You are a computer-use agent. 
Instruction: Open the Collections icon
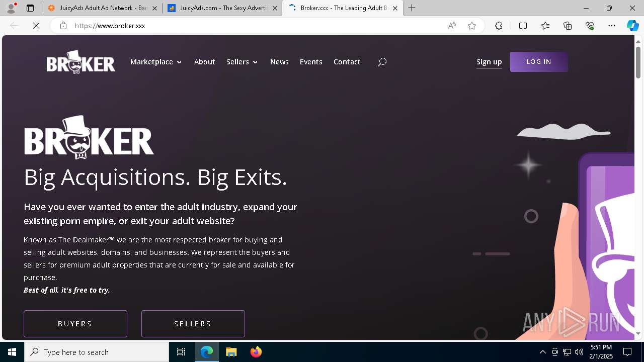[x=568, y=26]
